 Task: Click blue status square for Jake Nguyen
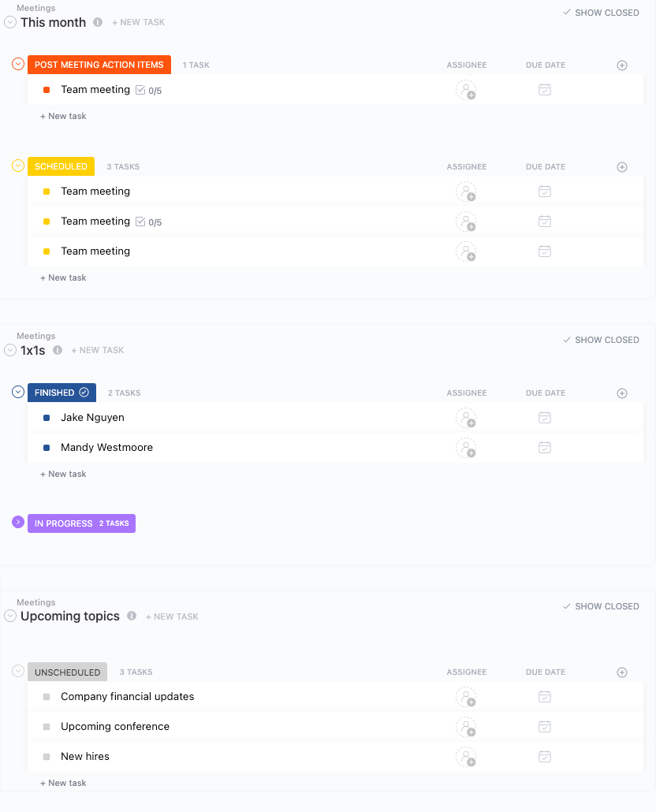(x=47, y=418)
